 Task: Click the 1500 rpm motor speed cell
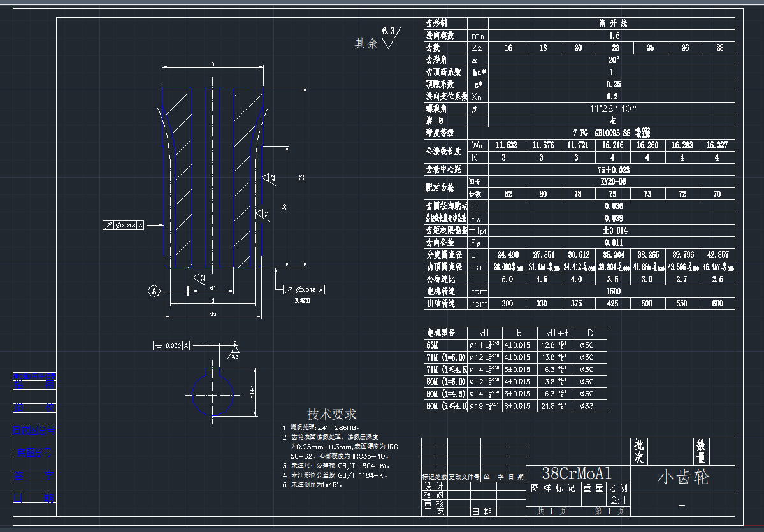point(614,291)
